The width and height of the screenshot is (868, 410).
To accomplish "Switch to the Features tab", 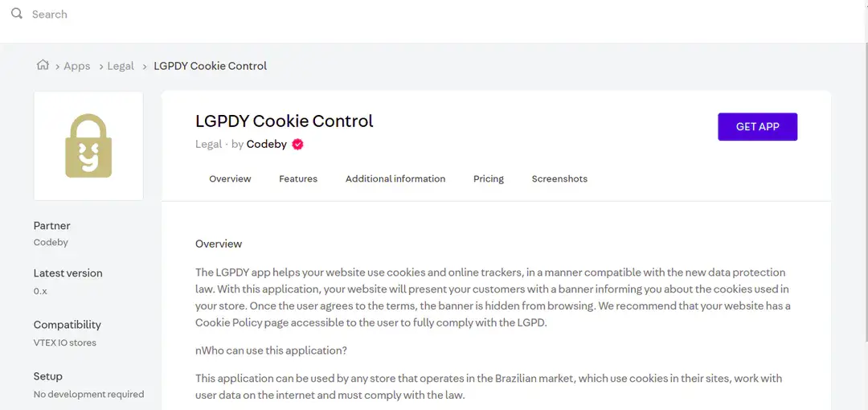I will tap(298, 179).
